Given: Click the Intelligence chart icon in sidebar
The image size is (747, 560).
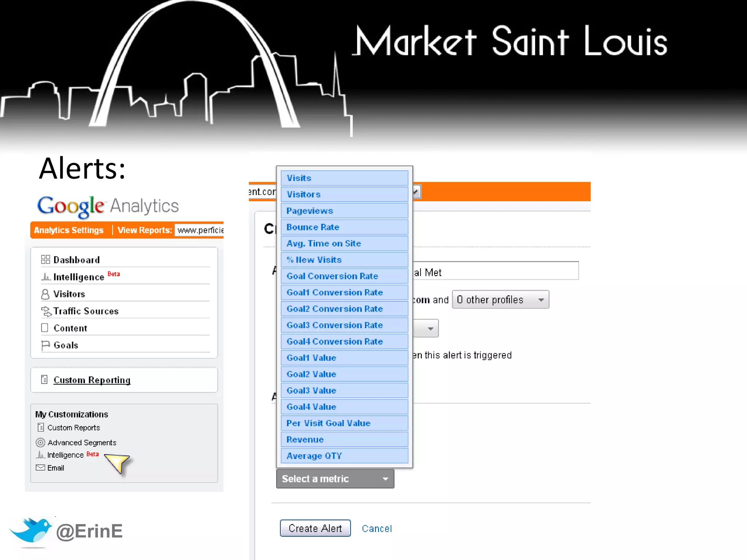Looking at the screenshot, I should click(46, 277).
